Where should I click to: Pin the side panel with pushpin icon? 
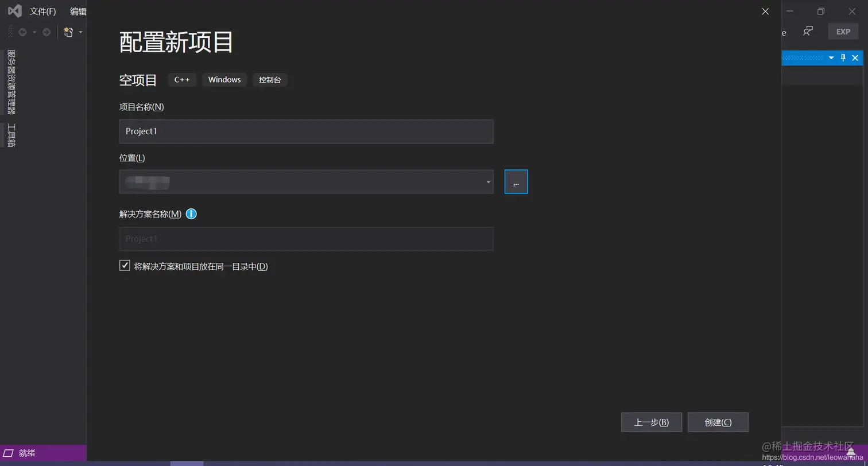click(843, 57)
